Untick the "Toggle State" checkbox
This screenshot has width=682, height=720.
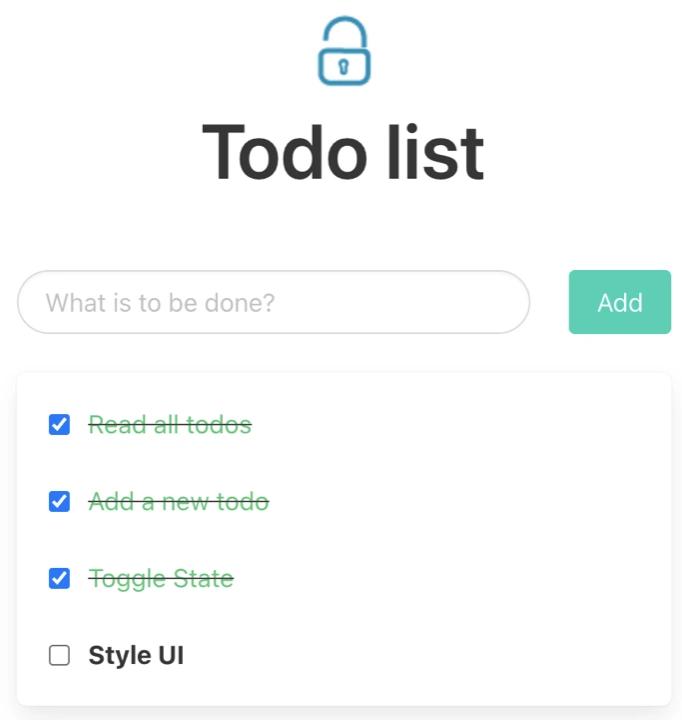(x=60, y=578)
